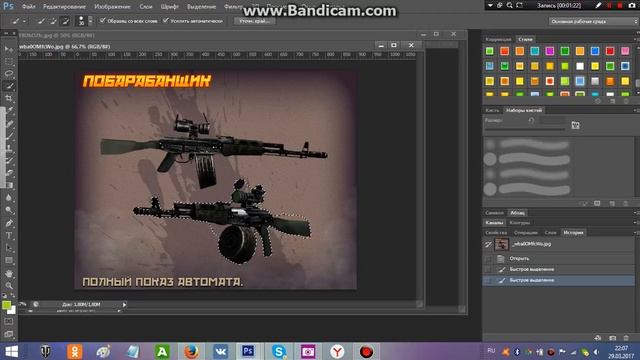This screenshot has width=640, height=360.
Task: Select the Lasso tool
Action: 9,74
